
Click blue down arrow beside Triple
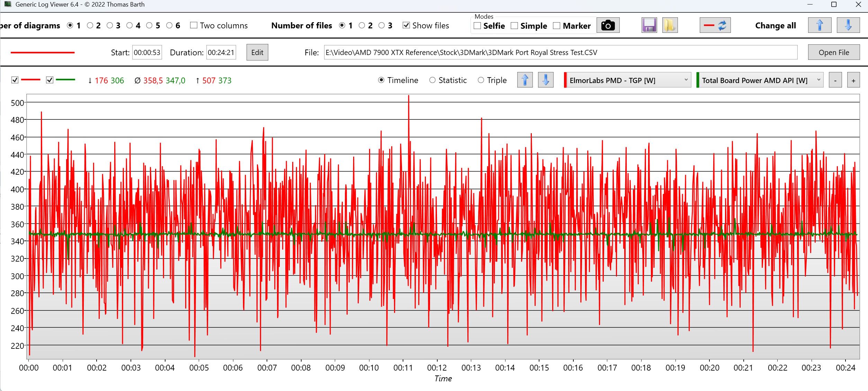[x=545, y=80]
